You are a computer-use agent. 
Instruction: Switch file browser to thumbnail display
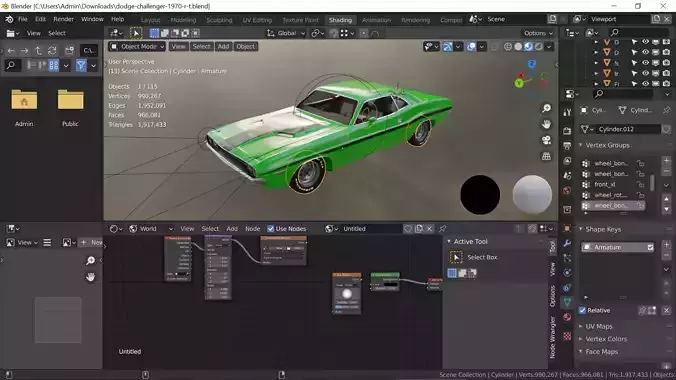(53, 66)
